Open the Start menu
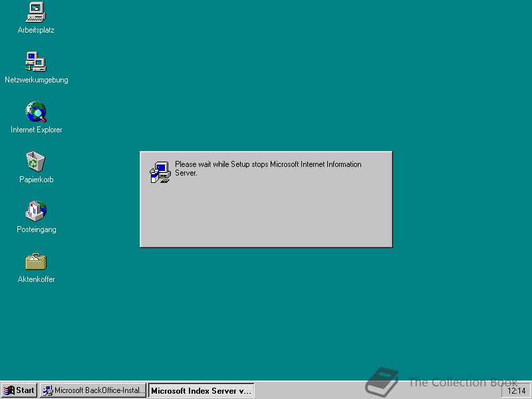 pos(19,390)
